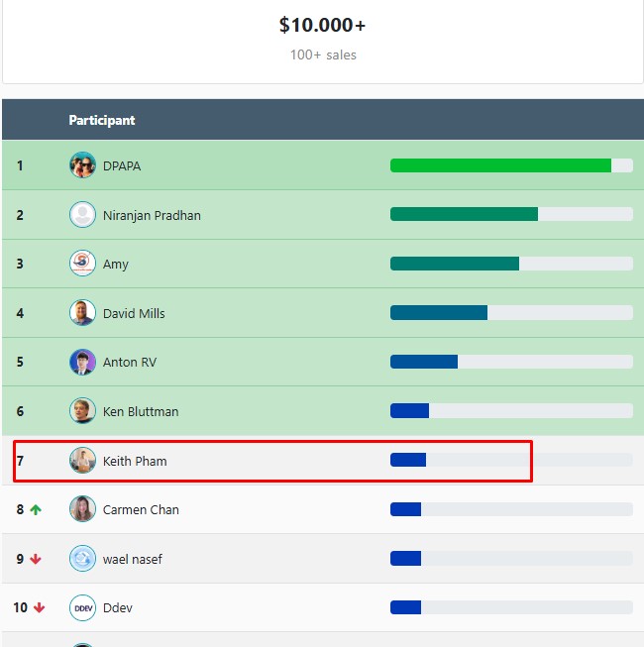Open Niranjan Pradhan's name link
The image size is (644, 647).
coord(152,215)
